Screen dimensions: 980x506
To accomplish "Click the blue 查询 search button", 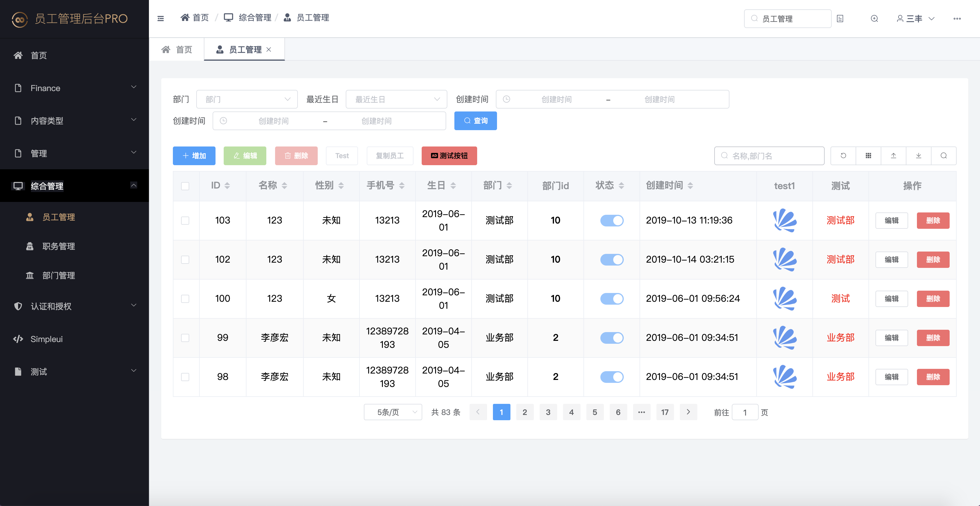I will tap(475, 121).
